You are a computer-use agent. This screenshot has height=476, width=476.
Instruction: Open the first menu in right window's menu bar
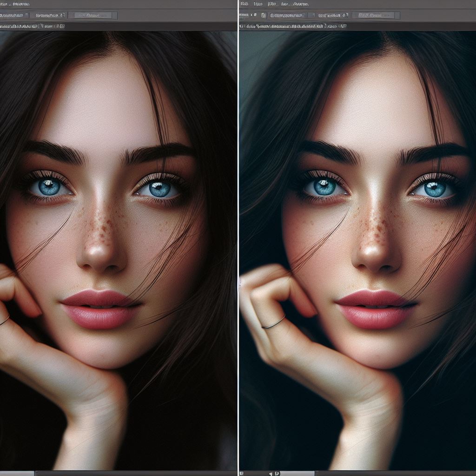coord(245,4)
